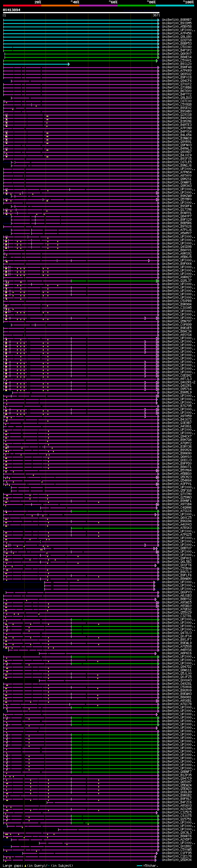Click the label UniRef100_Q4SD98

pos(177,247)
